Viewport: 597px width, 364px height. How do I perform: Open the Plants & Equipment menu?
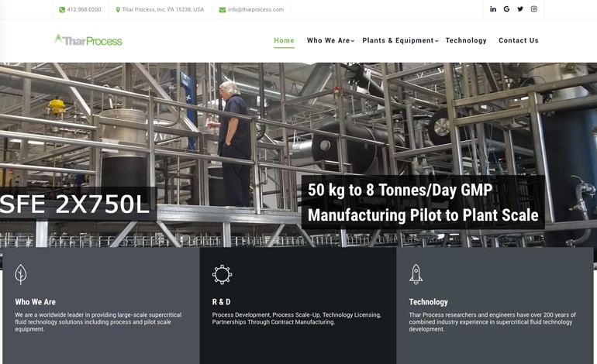tap(398, 40)
